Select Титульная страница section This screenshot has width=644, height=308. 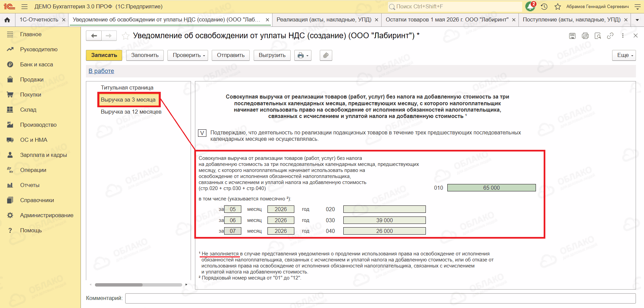point(127,88)
